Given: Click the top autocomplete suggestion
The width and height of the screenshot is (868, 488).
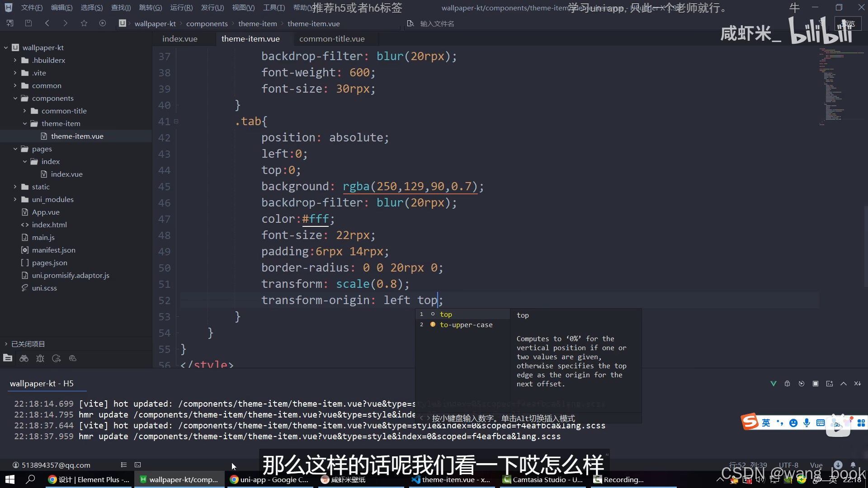Looking at the screenshot, I should 446,314.
